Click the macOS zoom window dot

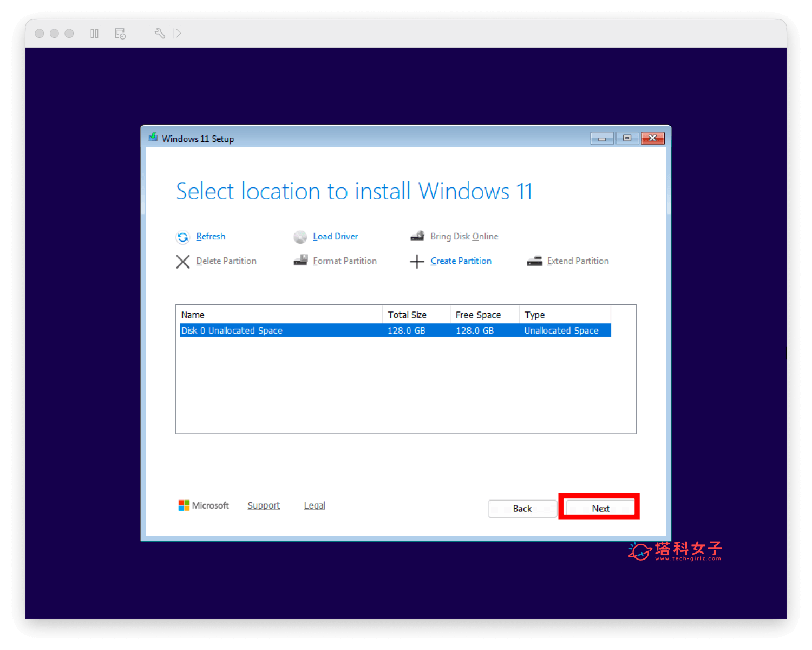click(69, 34)
